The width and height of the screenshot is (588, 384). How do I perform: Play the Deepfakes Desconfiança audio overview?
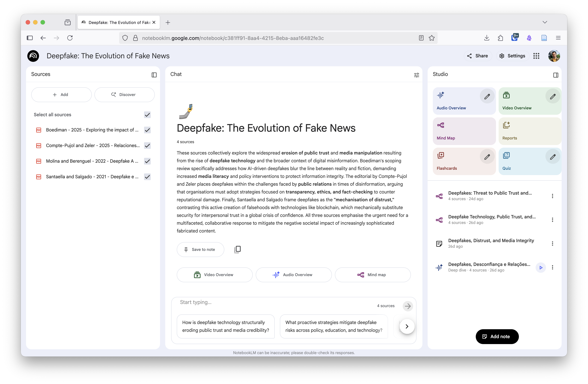click(x=541, y=268)
